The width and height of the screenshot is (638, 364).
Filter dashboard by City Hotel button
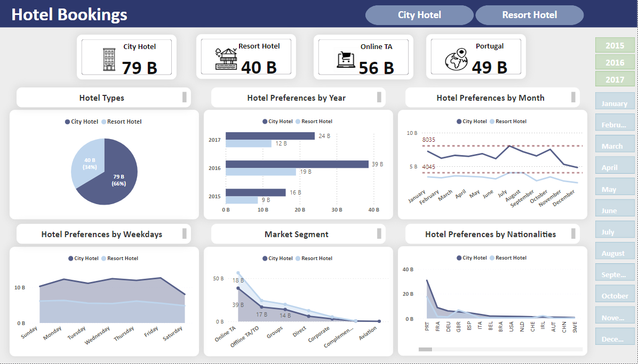(419, 15)
